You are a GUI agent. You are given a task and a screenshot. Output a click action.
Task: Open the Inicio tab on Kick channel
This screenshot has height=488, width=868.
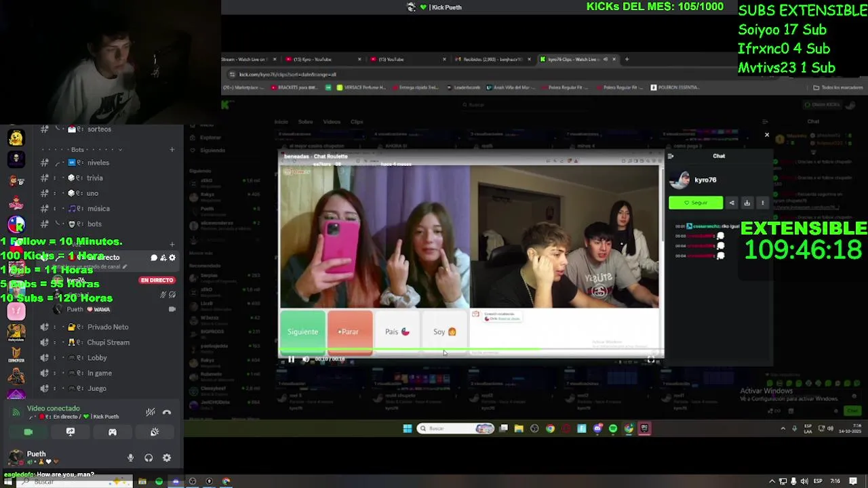281,122
